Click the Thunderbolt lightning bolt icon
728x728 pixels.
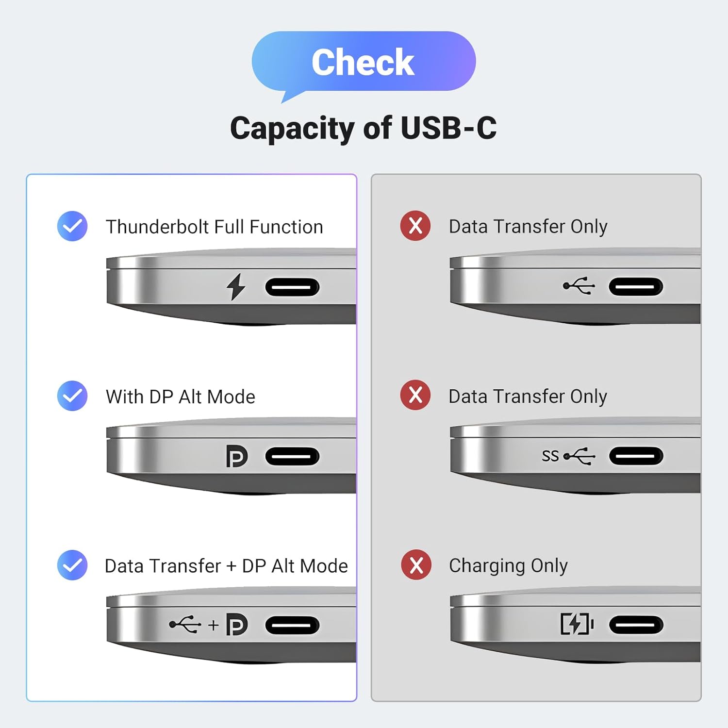click(236, 286)
